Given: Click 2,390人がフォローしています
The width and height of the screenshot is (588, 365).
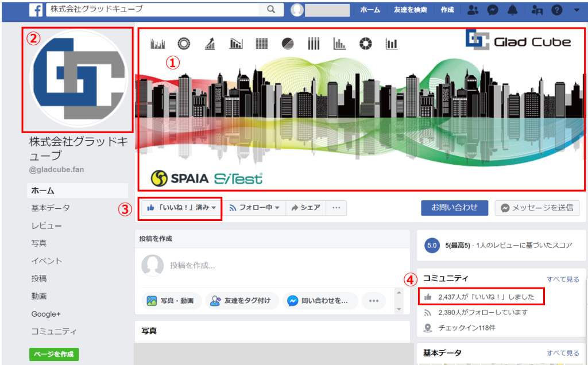Looking at the screenshot, I should coord(483,312).
